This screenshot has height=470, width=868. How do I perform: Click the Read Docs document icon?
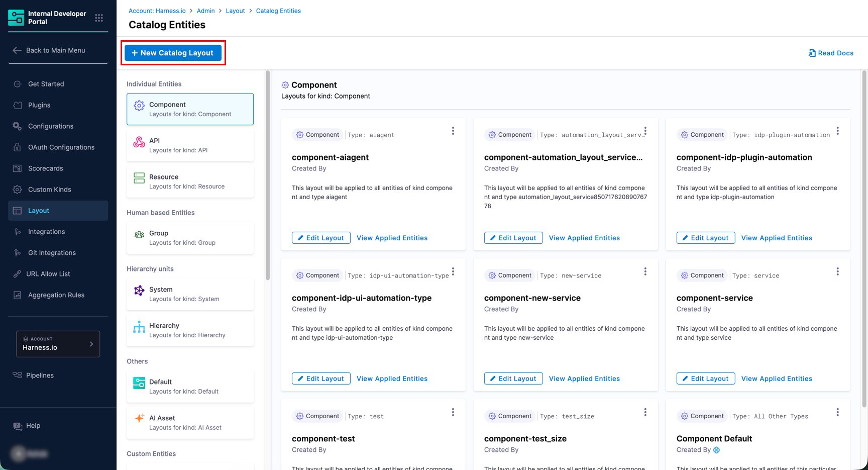point(812,53)
